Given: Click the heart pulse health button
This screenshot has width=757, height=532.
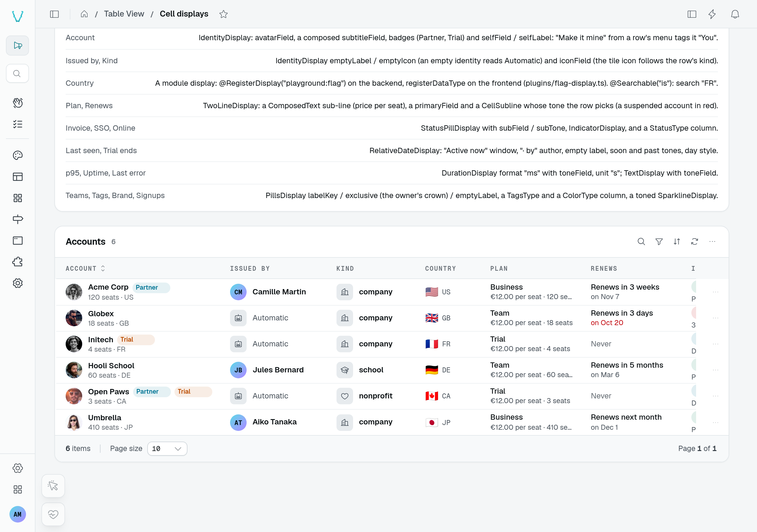Looking at the screenshot, I should (53, 514).
